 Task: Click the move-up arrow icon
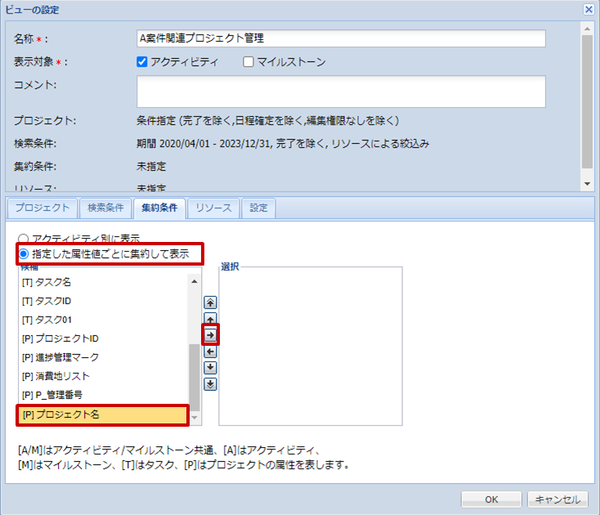tap(210, 318)
